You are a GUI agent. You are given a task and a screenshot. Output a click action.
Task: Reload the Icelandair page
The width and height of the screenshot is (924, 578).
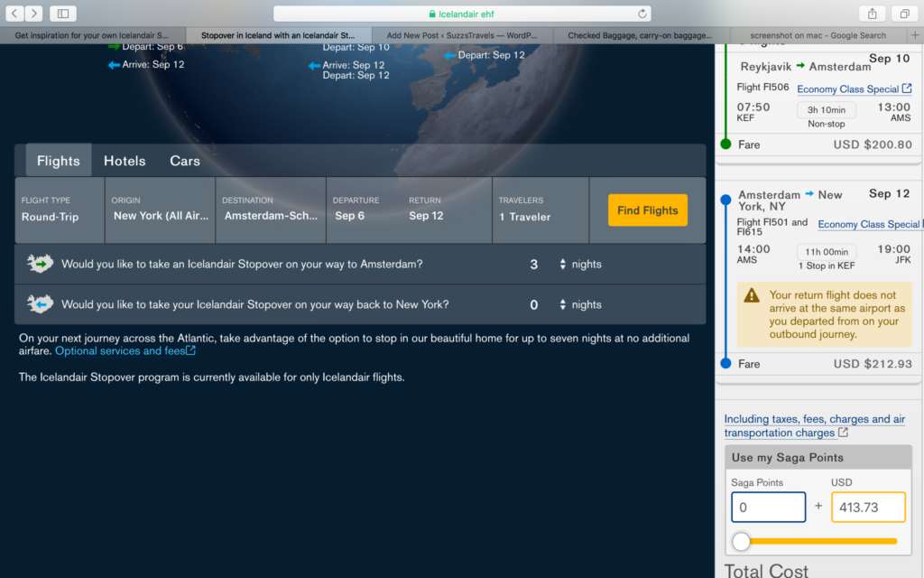tap(642, 14)
